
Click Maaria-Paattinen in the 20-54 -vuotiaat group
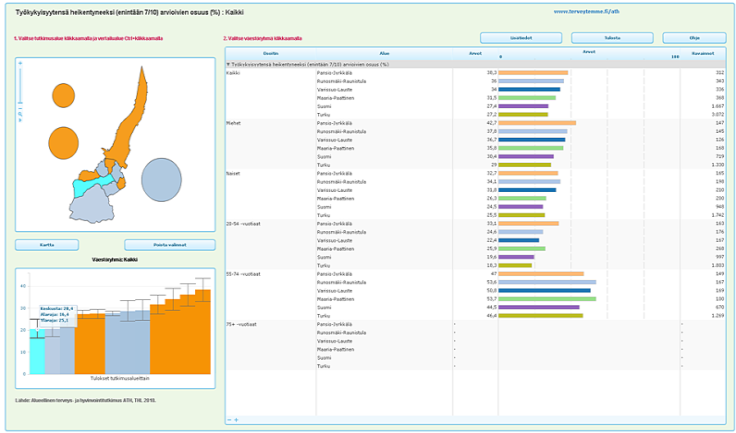coord(336,249)
